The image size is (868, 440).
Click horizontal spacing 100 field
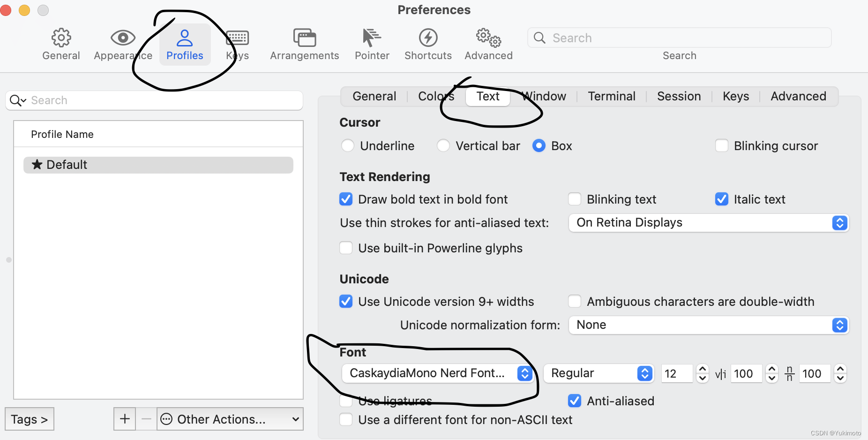tap(746, 373)
